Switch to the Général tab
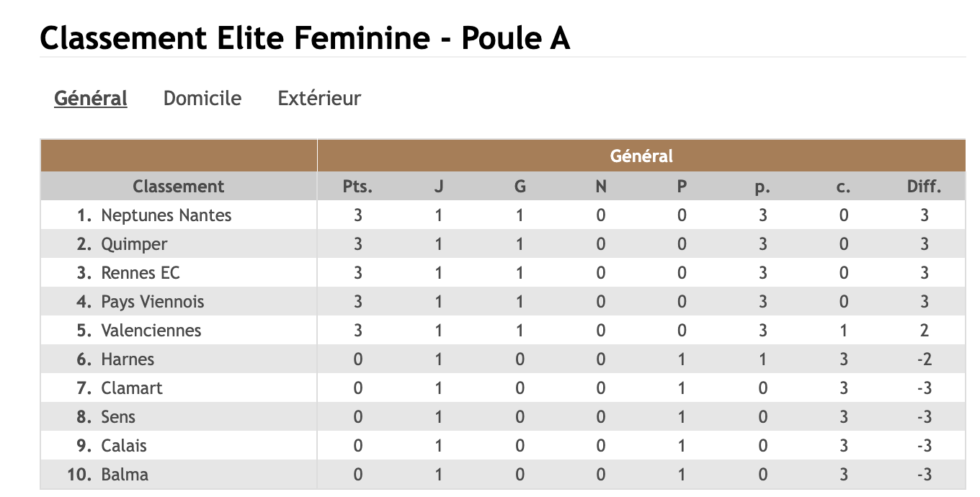This screenshot has width=980, height=497. click(x=90, y=98)
